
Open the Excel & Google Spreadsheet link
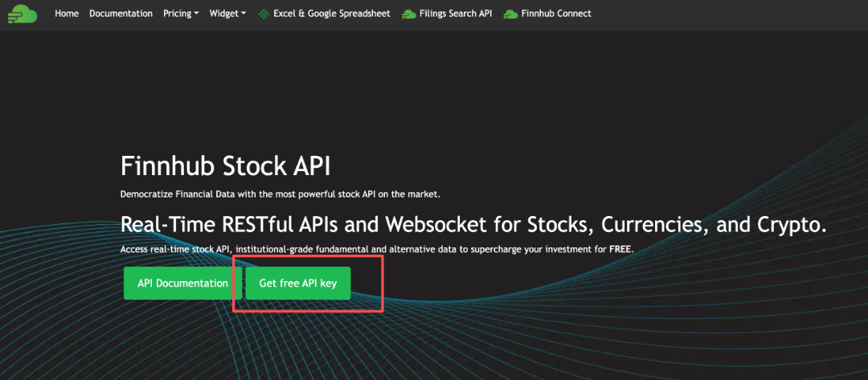click(x=333, y=14)
